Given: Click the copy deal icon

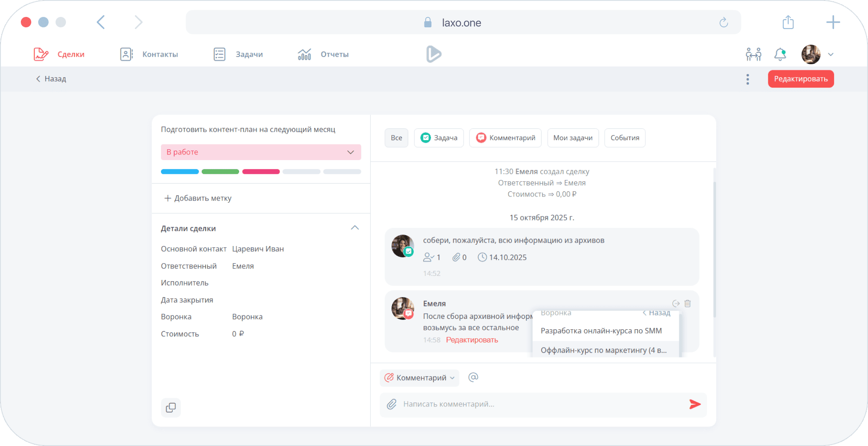Looking at the screenshot, I should (x=171, y=408).
